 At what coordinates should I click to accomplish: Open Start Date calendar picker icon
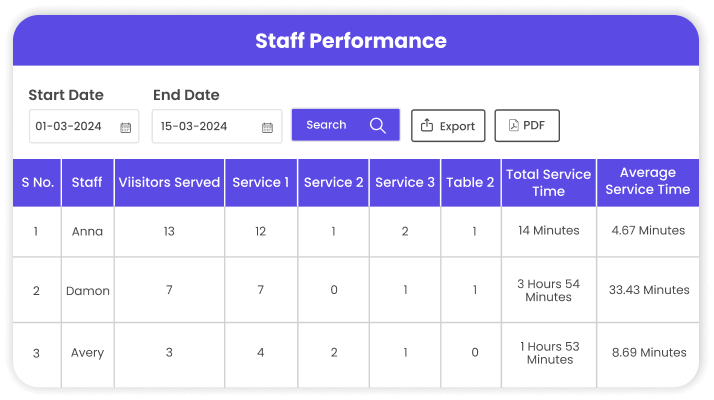point(126,127)
